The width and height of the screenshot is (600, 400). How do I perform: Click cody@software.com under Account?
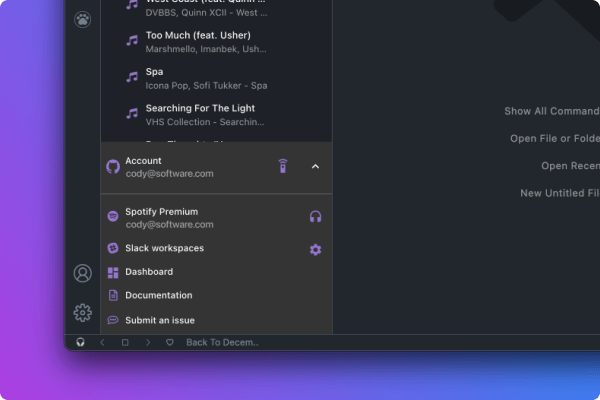point(170,174)
